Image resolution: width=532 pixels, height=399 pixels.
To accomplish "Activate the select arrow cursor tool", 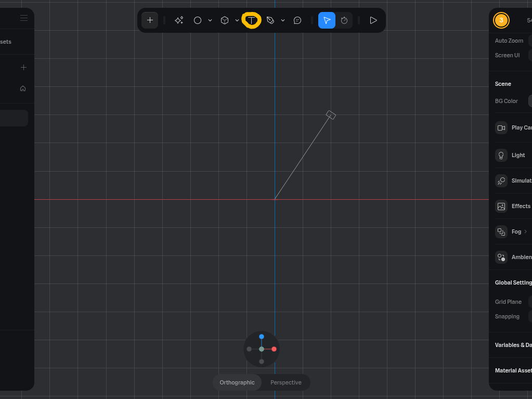I will pos(327,20).
